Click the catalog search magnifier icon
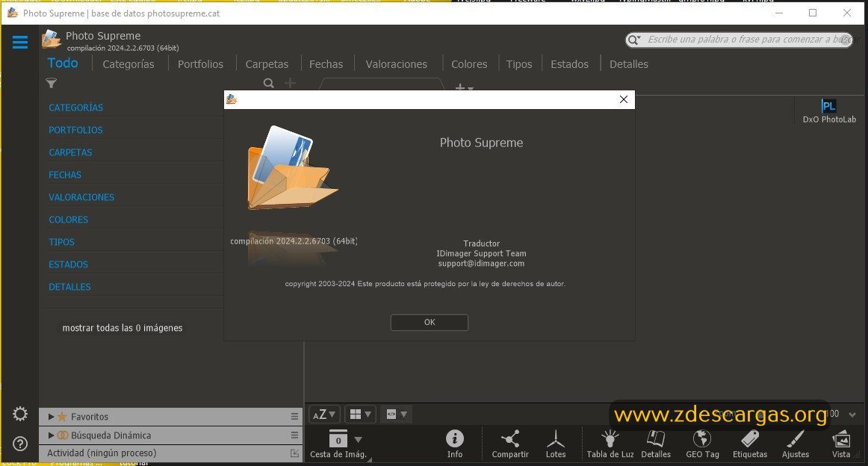Viewport: 868px width, 466px height. [x=268, y=84]
